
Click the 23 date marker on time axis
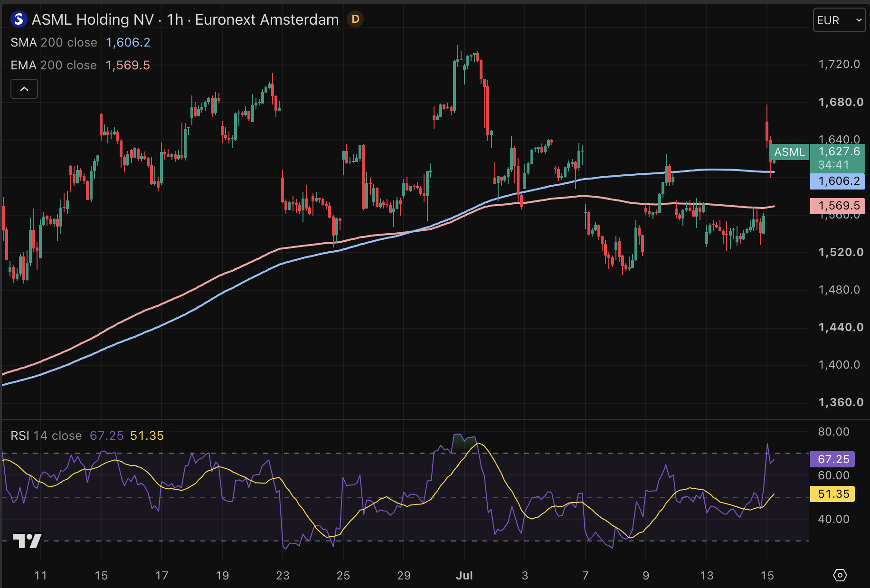[283, 575]
